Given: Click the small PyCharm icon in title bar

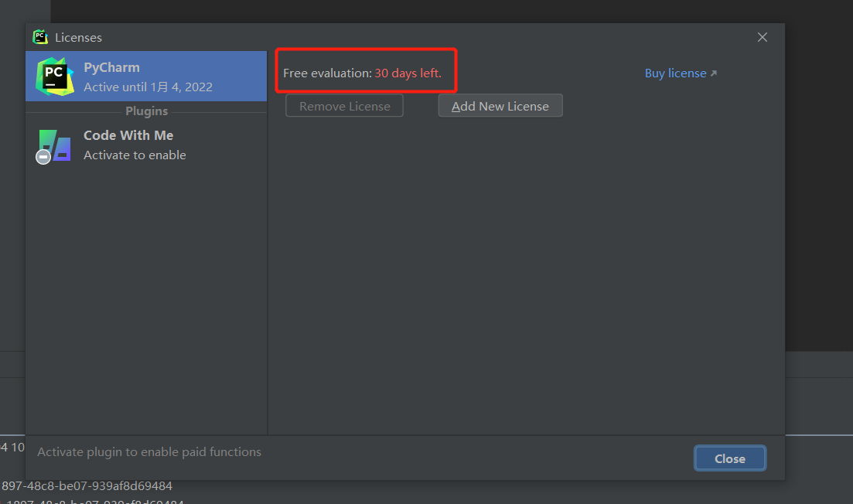Looking at the screenshot, I should pyautogui.click(x=40, y=37).
